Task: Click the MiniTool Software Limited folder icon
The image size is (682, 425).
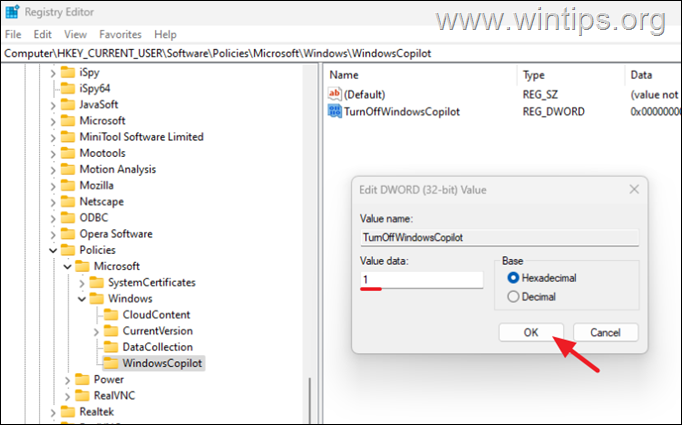Action: coord(67,137)
